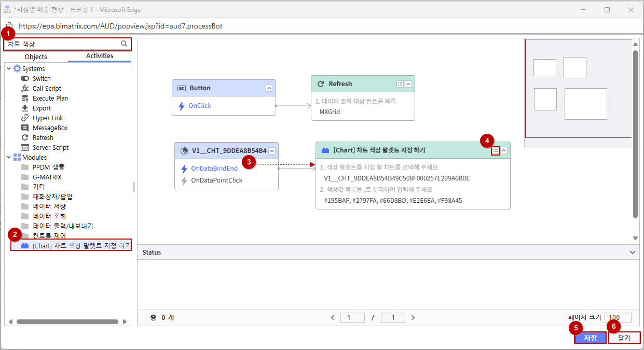
Task: Choose the Execute Plan activity
Action: (50, 98)
